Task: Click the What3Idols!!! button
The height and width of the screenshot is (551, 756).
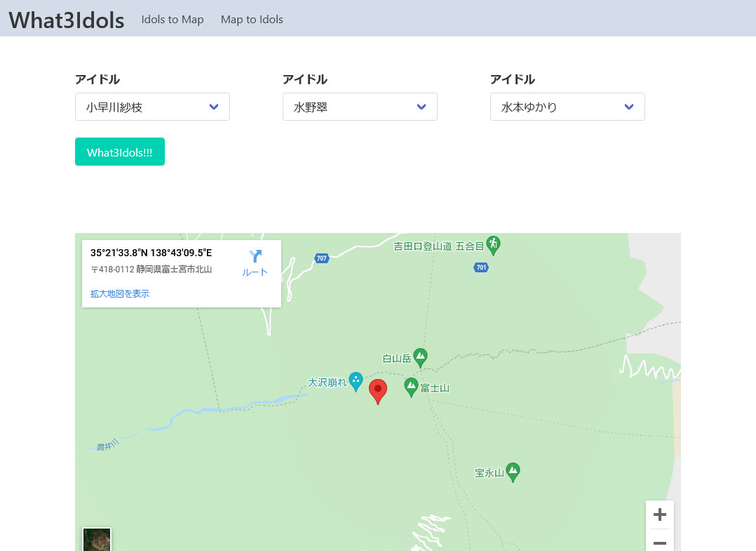Action: pyautogui.click(x=119, y=152)
